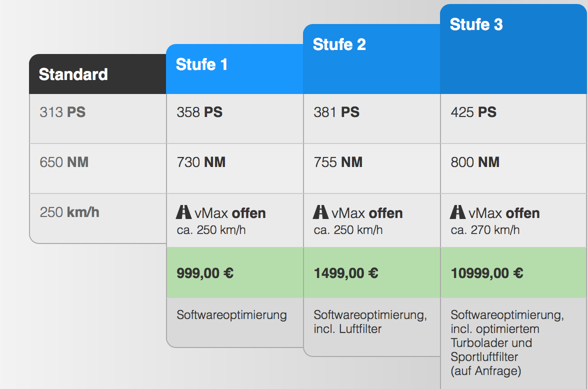The width and height of the screenshot is (588, 389).
Task: Select the 800 NM torque cell
Action: 513,168
